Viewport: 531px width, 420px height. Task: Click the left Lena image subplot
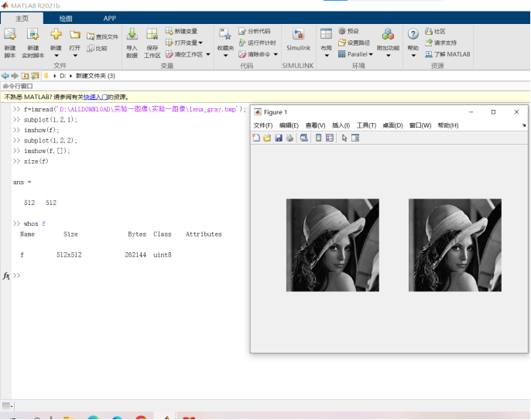(333, 245)
